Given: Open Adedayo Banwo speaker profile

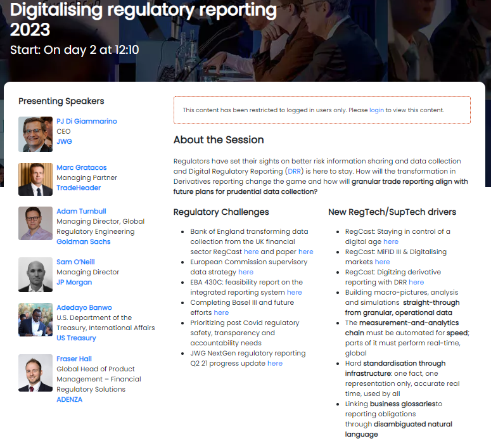Looking at the screenshot, I should [84, 308].
